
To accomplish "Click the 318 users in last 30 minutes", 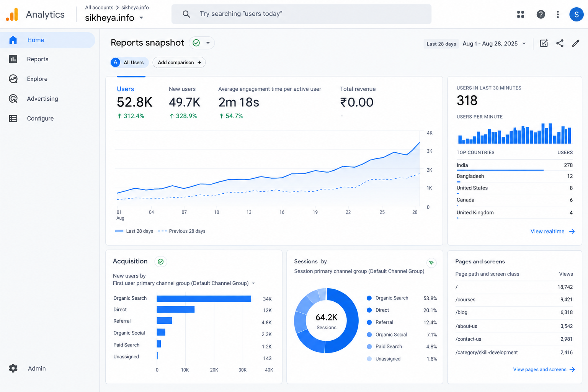I will point(467,101).
